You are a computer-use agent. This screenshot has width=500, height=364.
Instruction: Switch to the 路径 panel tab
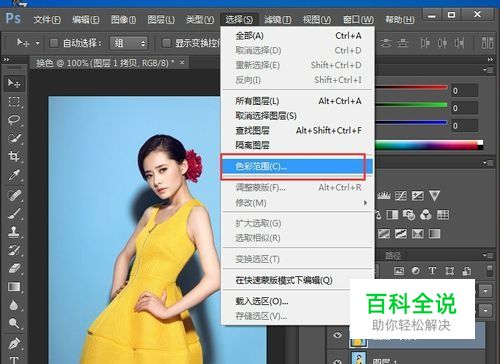click(393, 256)
